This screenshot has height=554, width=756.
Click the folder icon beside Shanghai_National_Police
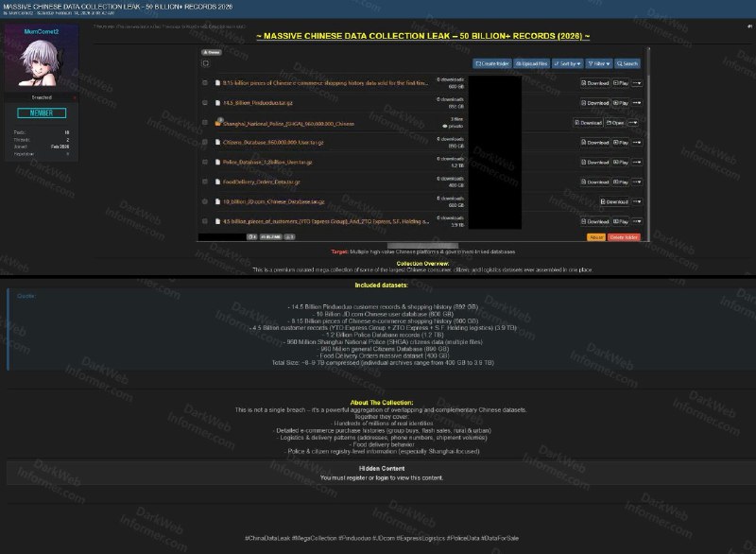[217, 122]
